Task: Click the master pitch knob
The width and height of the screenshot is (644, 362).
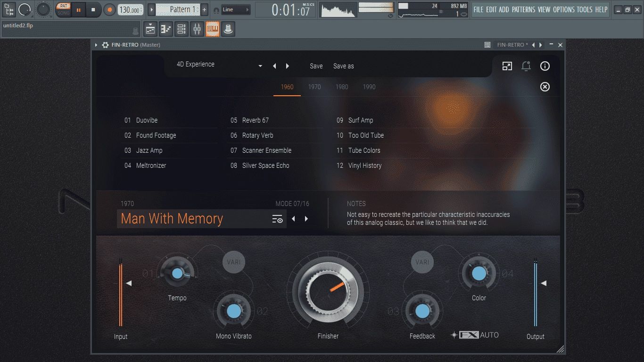Action: point(43,9)
